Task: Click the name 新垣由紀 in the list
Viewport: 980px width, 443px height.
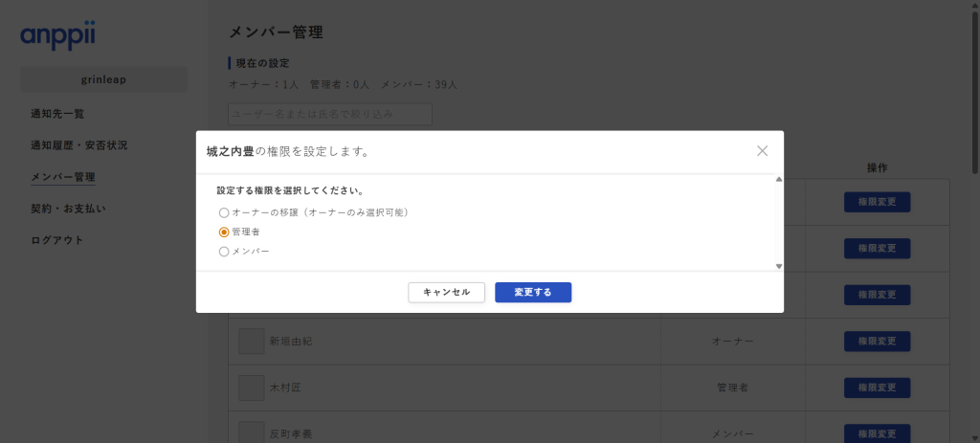Action: [291, 342]
